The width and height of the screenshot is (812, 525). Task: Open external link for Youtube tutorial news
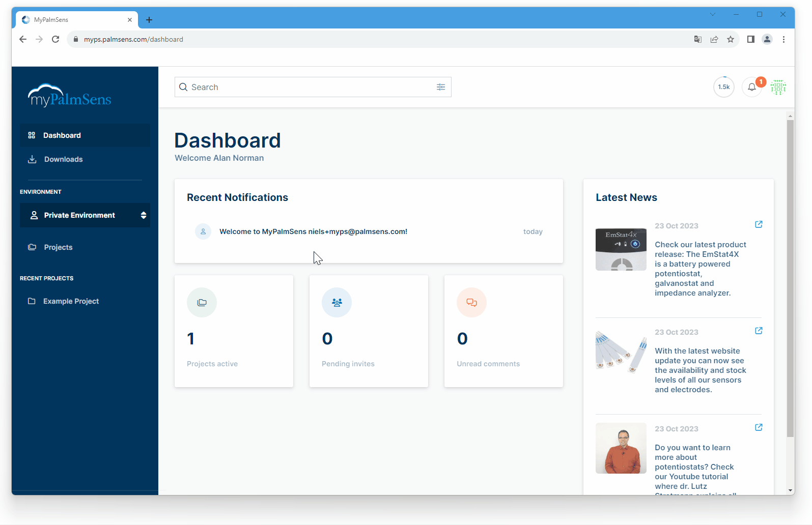(x=759, y=427)
